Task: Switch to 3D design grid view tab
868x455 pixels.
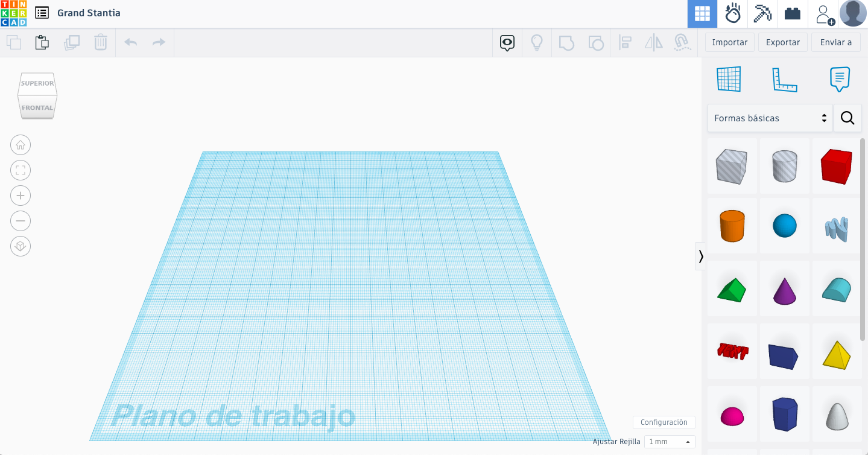Action: 702,13
